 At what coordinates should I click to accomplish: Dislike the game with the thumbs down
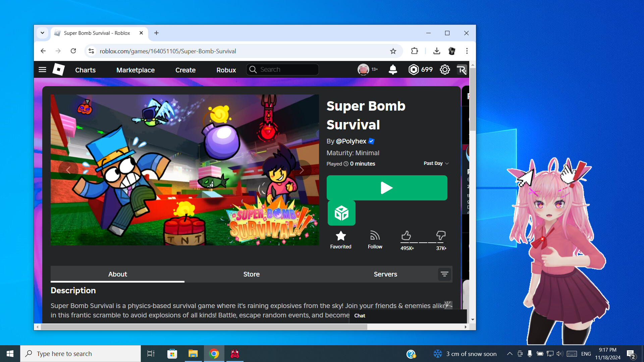(x=440, y=236)
